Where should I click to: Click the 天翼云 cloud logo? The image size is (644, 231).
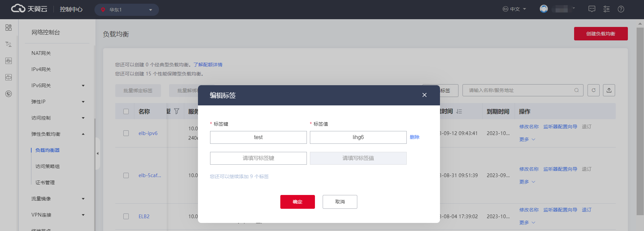(29, 9)
